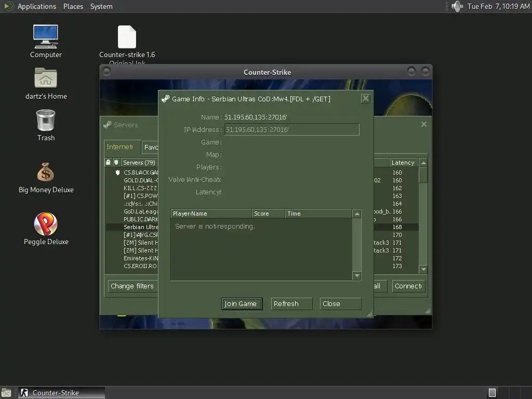Open the Computer desktop icon

point(46,41)
